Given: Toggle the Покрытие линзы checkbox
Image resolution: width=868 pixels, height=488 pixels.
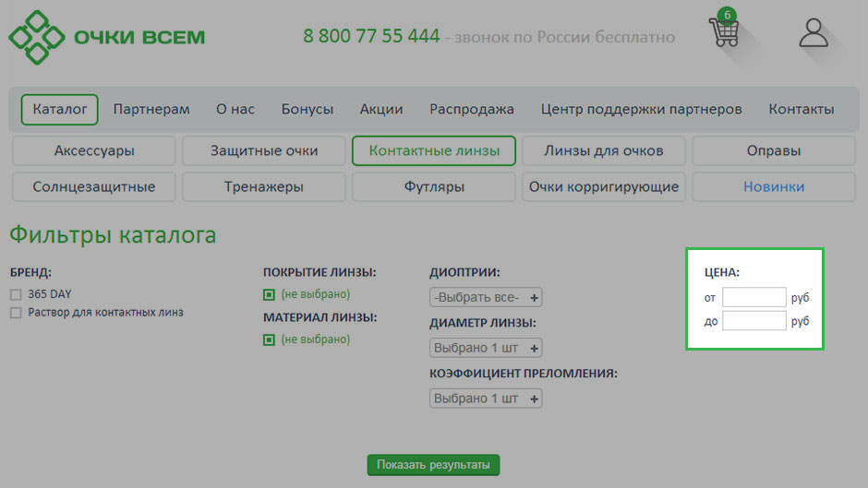Looking at the screenshot, I should pyautogui.click(x=269, y=294).
